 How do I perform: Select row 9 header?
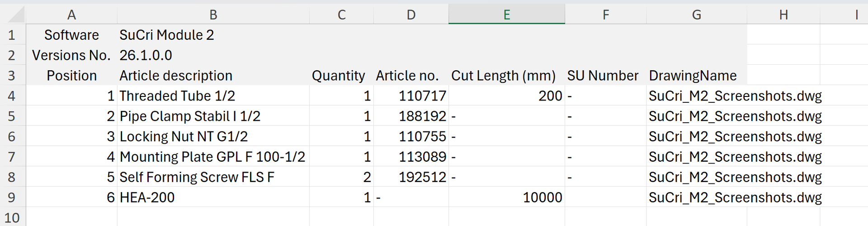tap(12, 197)
